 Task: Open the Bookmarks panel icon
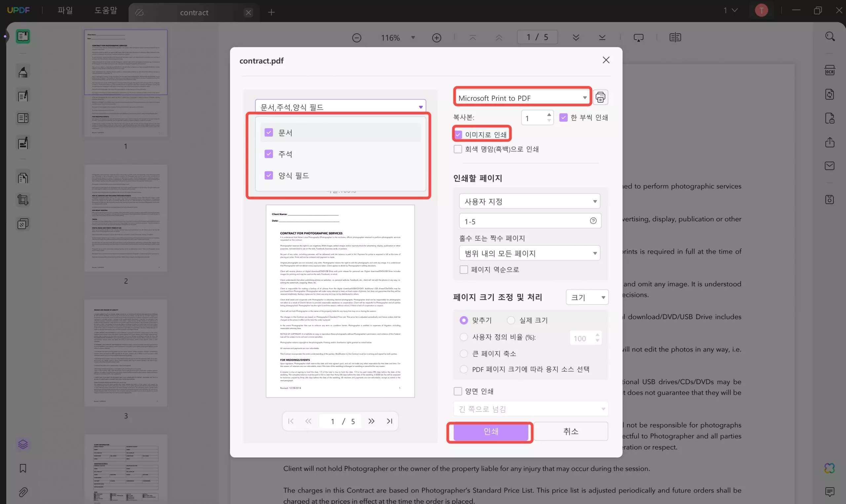pos(23,468)
